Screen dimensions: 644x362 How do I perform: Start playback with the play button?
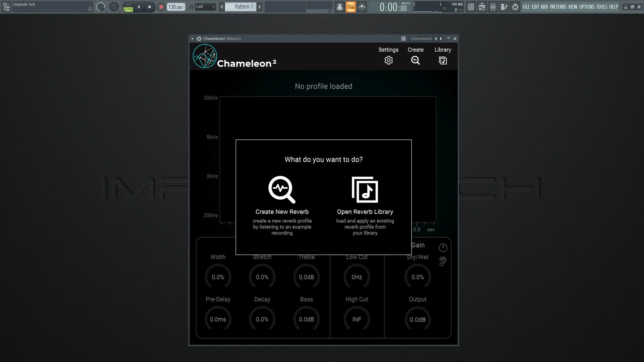[x=139, y=7]
